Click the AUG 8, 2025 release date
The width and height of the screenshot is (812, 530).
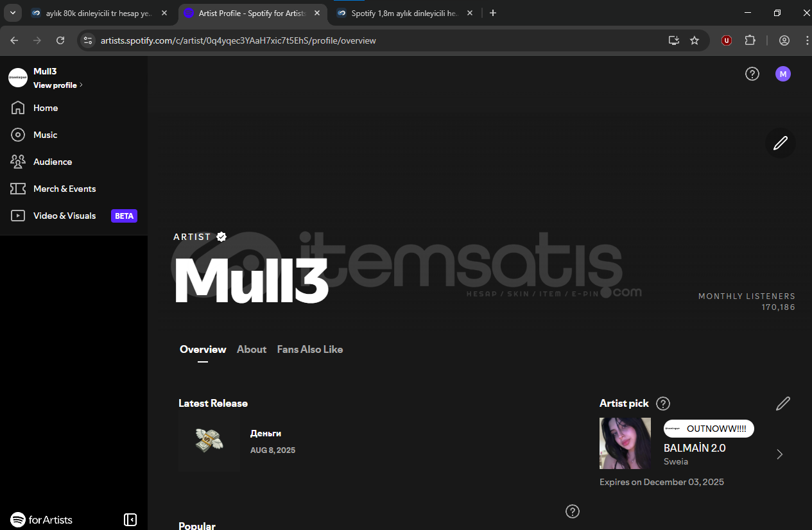273,450
